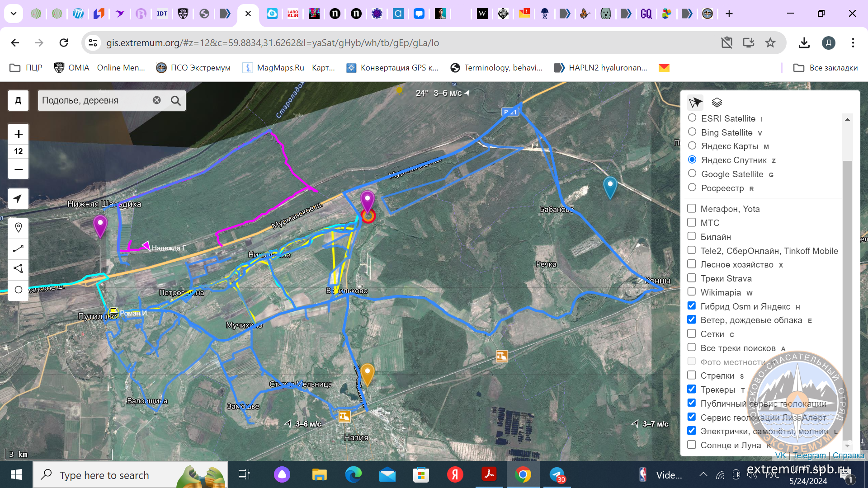The width and height of the screenshot is (868, 488).
Task: Clear the Подолье search field
Action: pyautogui.click(x=156, y=100)
